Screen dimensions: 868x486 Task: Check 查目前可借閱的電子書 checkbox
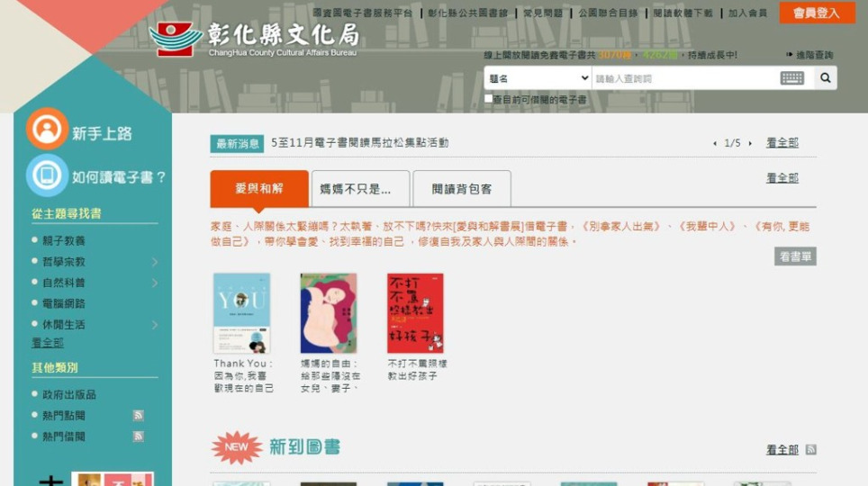488,98
